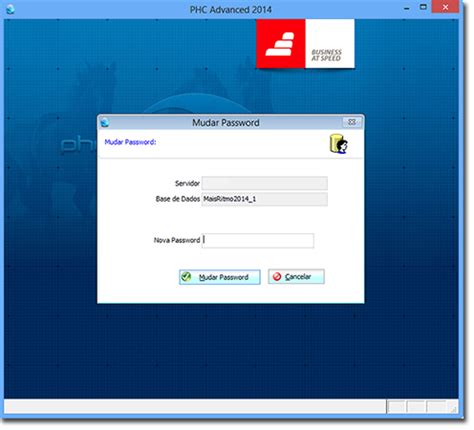The width and height of the screenshot is (474, 430).
Task: Close the Mudar Password dialog with its X
Action: (352, 122)
